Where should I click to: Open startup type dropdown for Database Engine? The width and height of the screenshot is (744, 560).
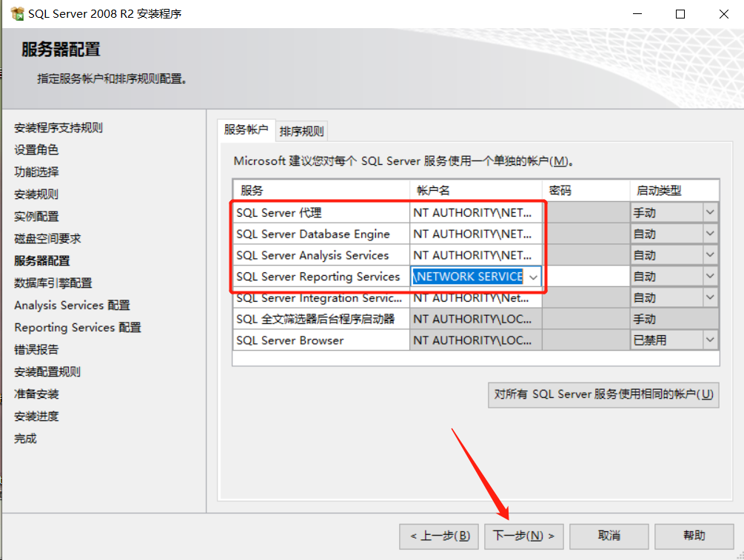pos(710,234)
